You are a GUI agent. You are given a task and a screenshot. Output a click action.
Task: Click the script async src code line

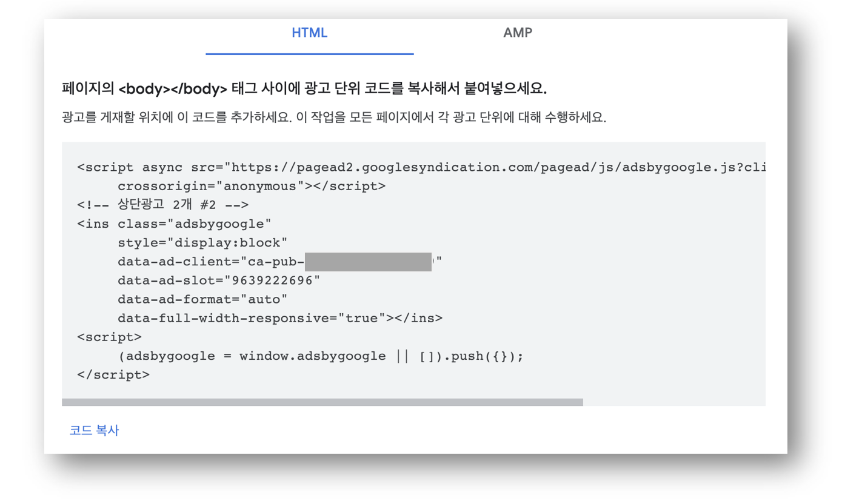[421, 168]
